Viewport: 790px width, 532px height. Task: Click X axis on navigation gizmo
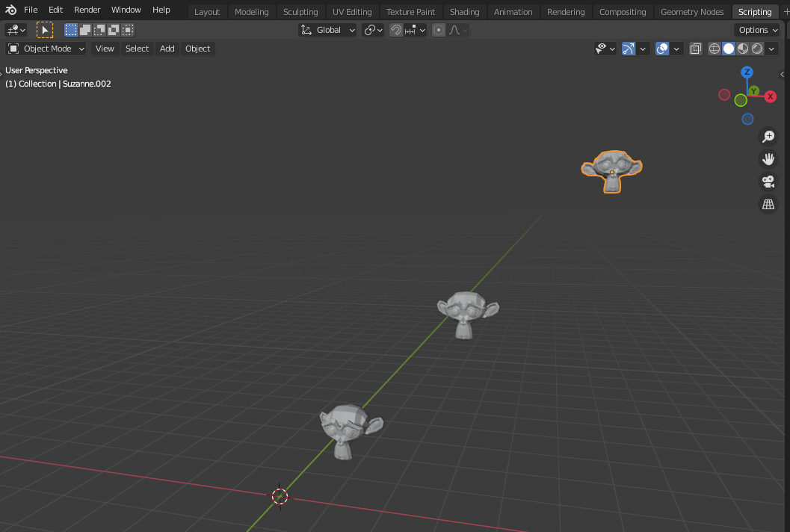pyautogui.click(x=771, y=96)
